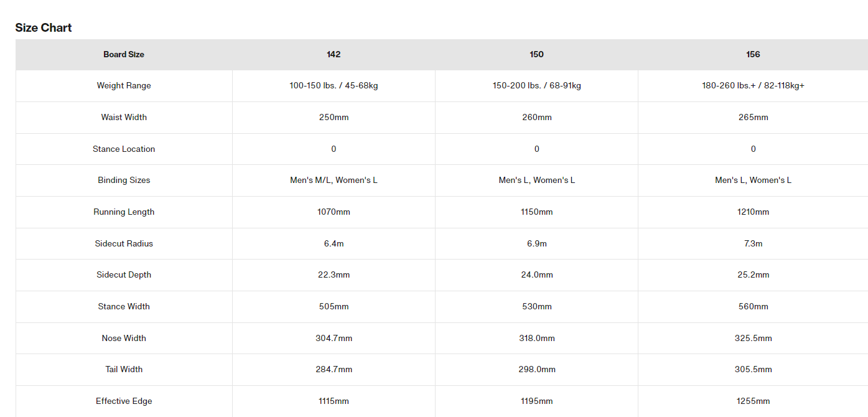Click the 325.5mm nose width value

pos(753,338)
